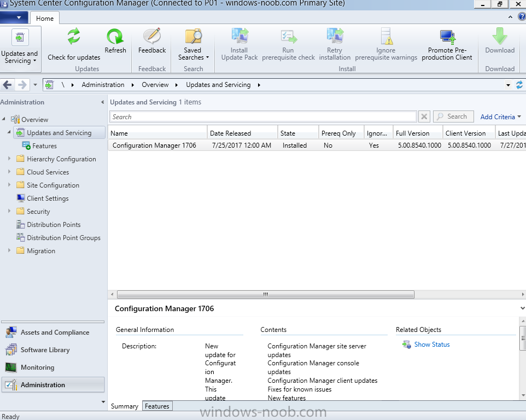Image resolution: width=526 pixels, height=420 pixels.
Task: Collapse the Administration navigation pane
Action: [103, 102]
